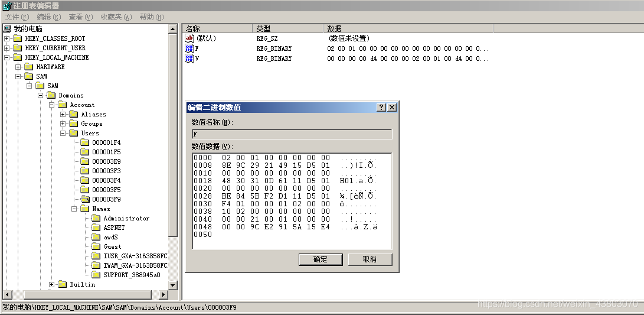The width and height of the screenshot is (644, 315).
Task: Click the Account folder icon
Action: coord(62,105)
